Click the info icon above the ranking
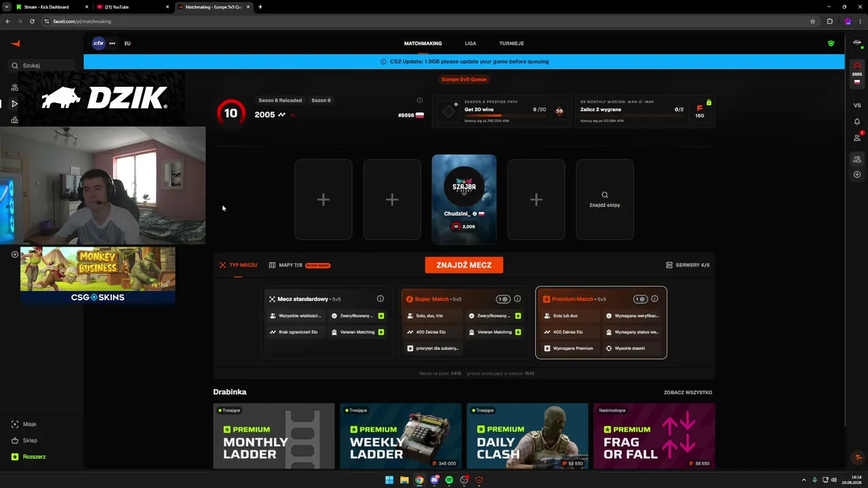This screenshot has width=868, height=488. [420, 100]
